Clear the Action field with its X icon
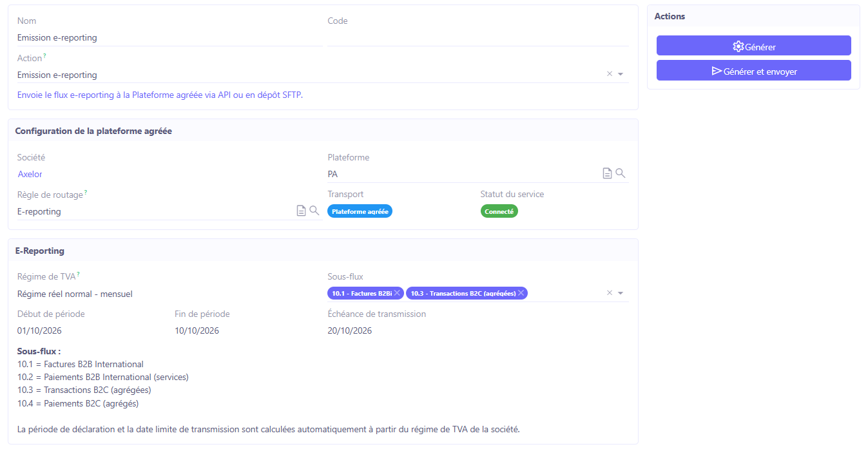 (x=610, y=74)
